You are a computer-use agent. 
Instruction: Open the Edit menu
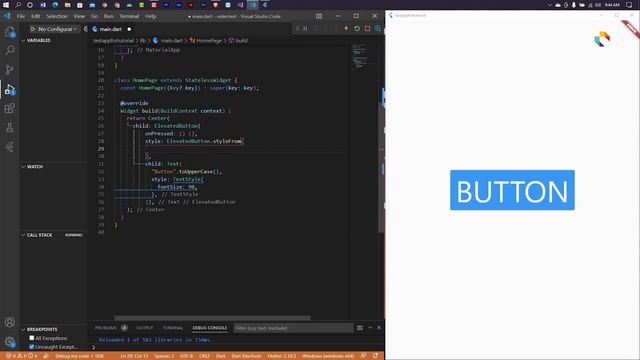coord(36,16)
